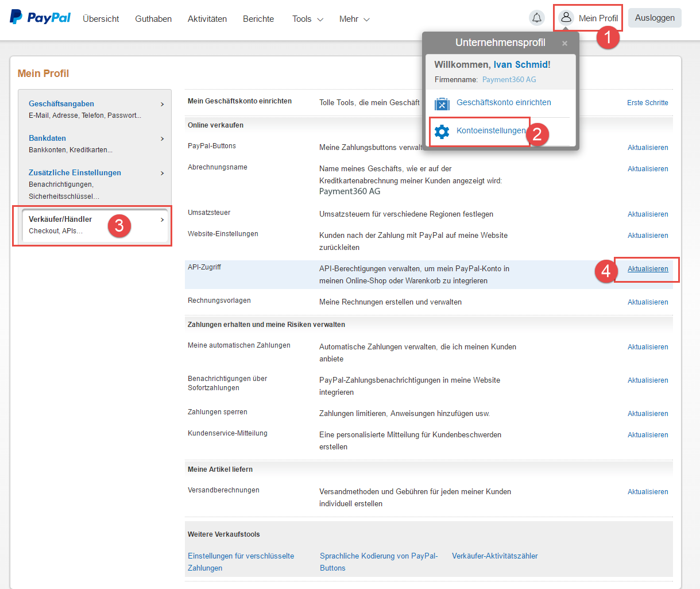Open the notifications bell

tap(536, 18)
